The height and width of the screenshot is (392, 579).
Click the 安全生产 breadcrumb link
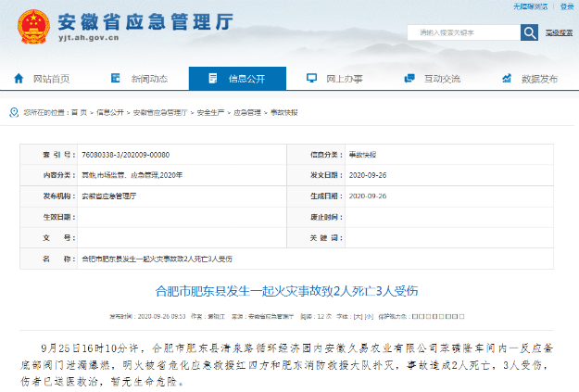(210, 112)
